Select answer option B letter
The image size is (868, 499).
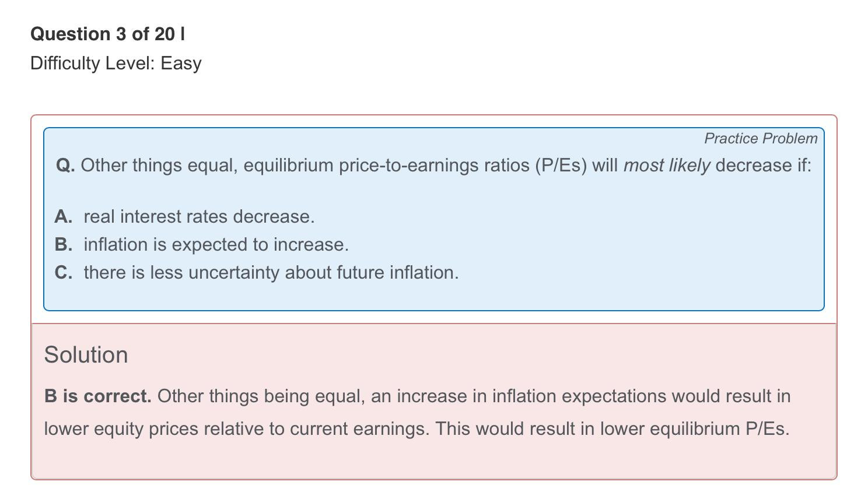pos(64,244)
